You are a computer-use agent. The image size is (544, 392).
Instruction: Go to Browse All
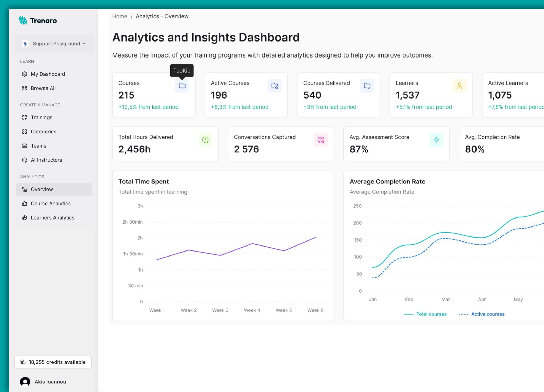43,88
